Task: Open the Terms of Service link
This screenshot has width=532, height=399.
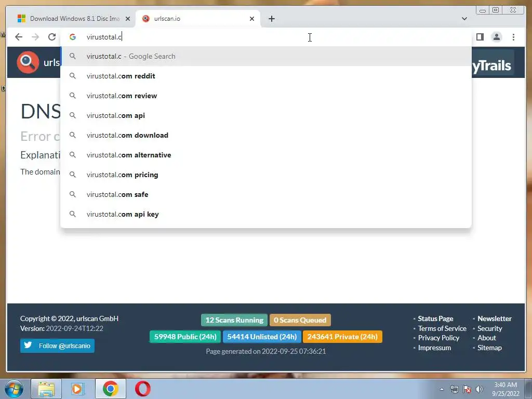Action: 442,328
